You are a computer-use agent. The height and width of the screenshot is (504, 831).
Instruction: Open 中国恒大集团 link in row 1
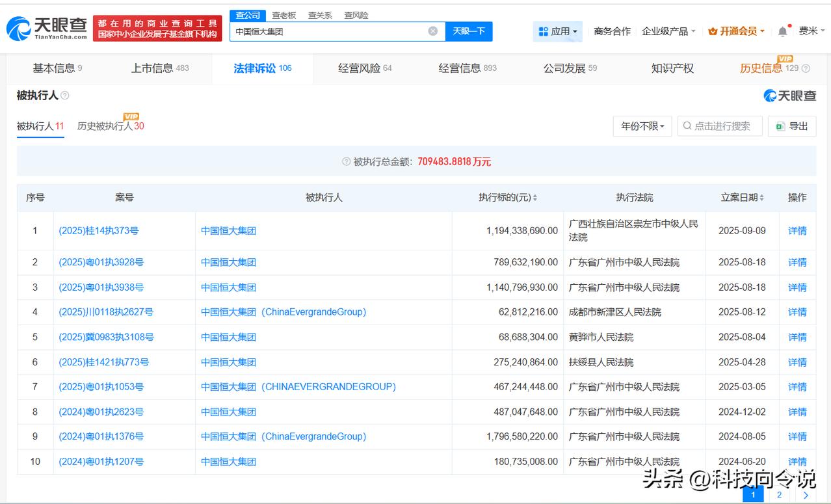(x=228, y=231)
